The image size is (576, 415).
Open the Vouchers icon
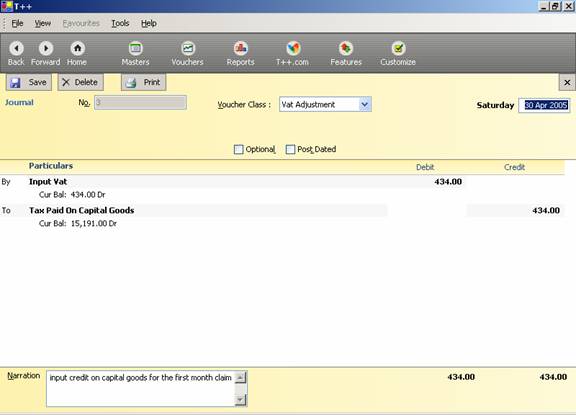[x=188, y=48]
